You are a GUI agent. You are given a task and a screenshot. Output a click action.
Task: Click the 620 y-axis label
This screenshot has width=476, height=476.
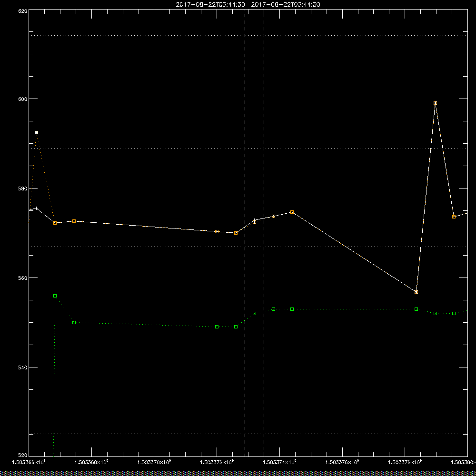[23, 10]
